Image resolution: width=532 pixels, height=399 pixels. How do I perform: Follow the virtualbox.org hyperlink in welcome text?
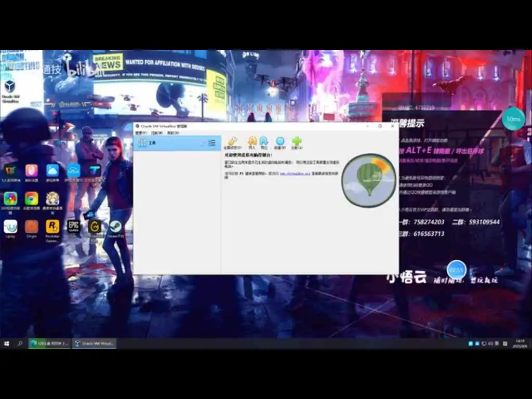coord(295,174)
